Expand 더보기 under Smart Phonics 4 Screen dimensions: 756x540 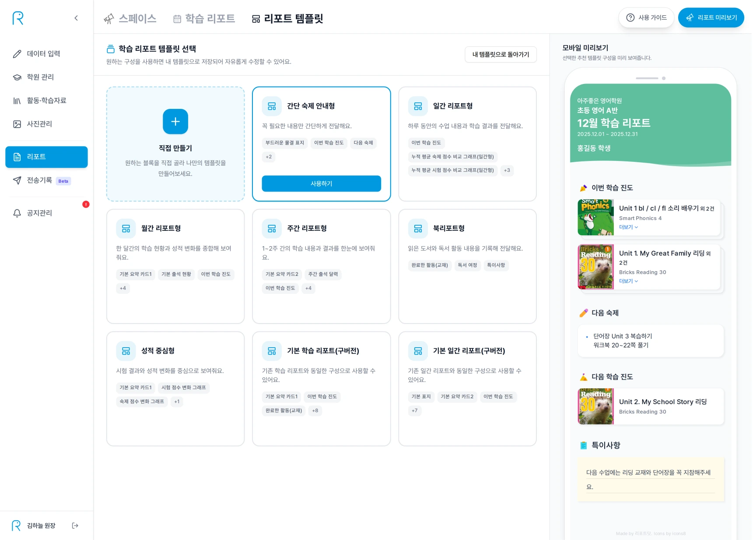628,227
